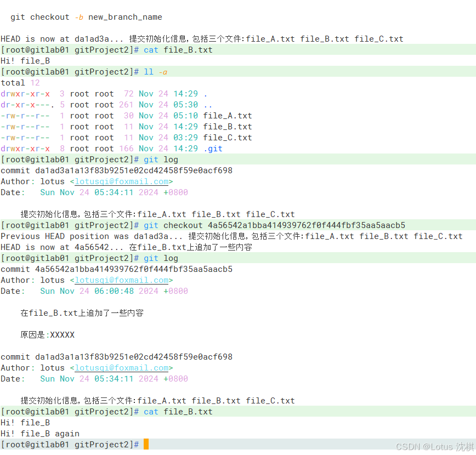Click time '03:29' for file_C.txt
476x455 pixels.
[x=185, y=138]
